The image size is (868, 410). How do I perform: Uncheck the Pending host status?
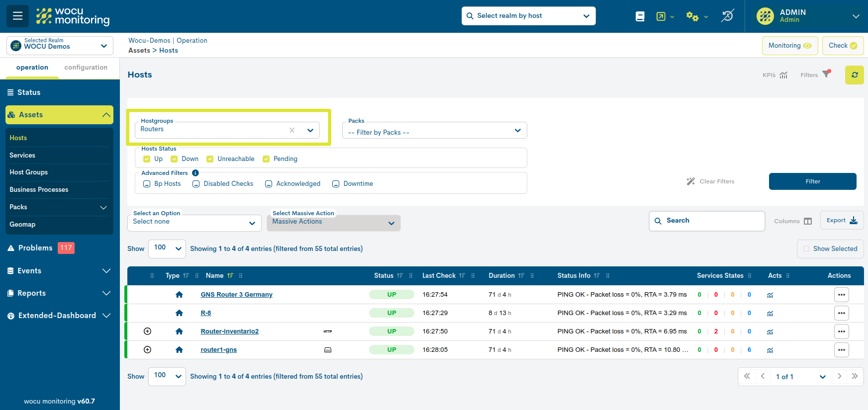pos(266,159)
